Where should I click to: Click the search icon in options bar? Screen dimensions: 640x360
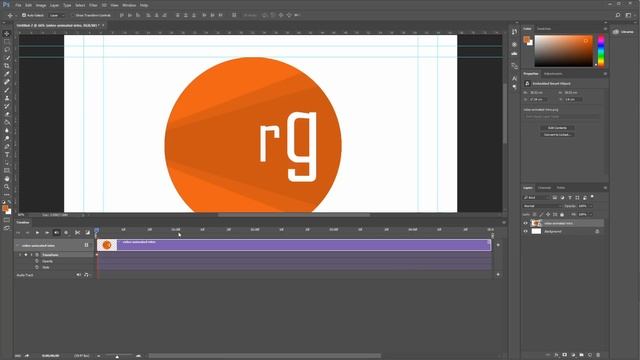coord(618,15)
